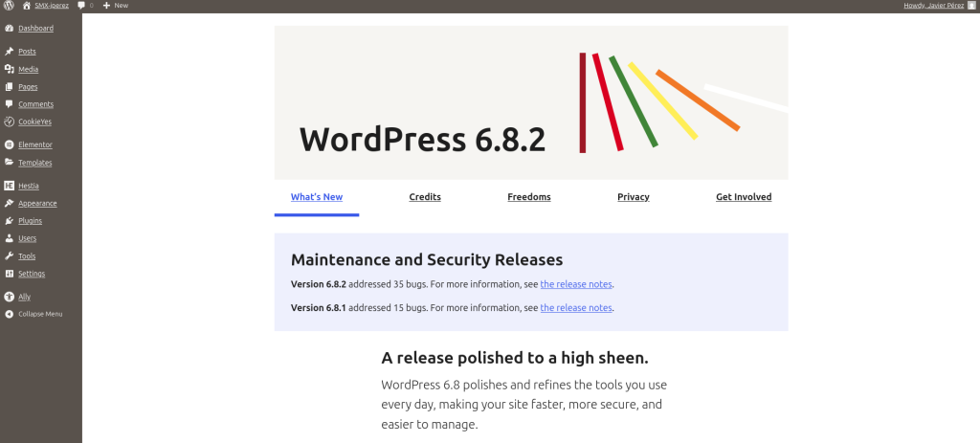This screenshot has width=980, height=443.
Task: Click the Tools wrench icon
Action: 9,256
